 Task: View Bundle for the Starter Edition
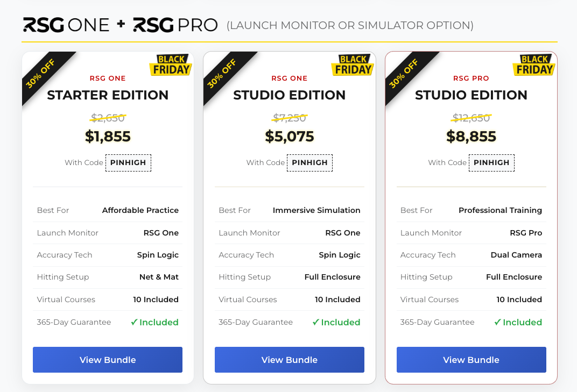pyautogui.click(x=108, y=360)
